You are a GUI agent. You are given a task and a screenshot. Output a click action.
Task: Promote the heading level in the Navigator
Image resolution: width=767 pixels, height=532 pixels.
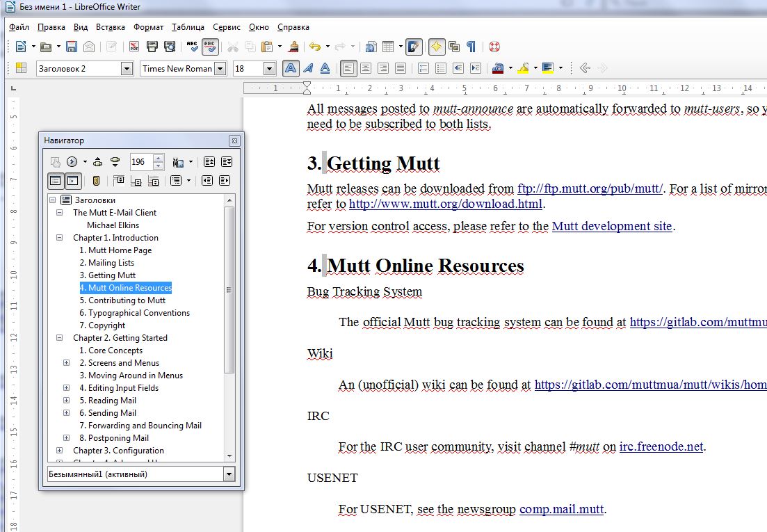click(207, 181)
